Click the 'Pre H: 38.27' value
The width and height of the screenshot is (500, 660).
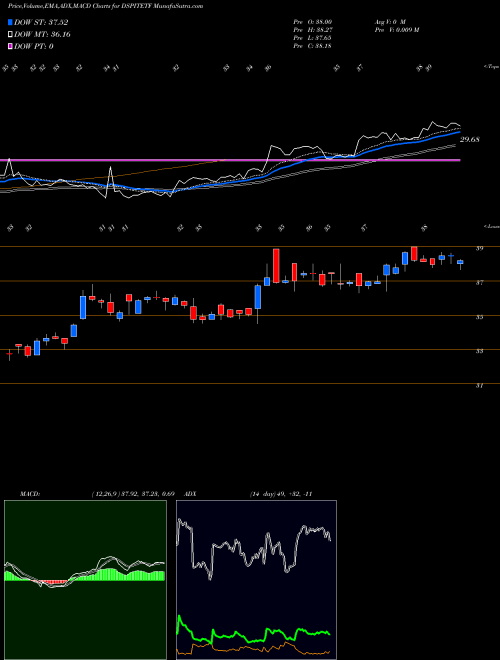click(x=312, y=30)
